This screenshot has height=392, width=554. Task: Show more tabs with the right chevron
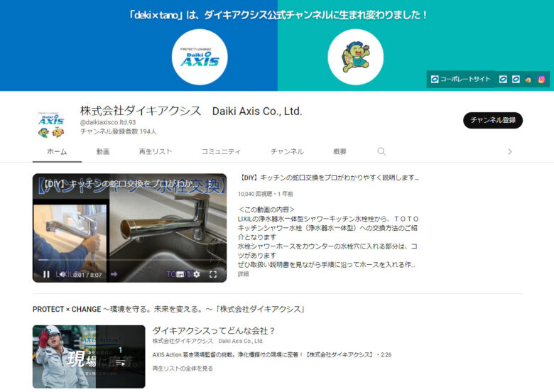[509, 152]
